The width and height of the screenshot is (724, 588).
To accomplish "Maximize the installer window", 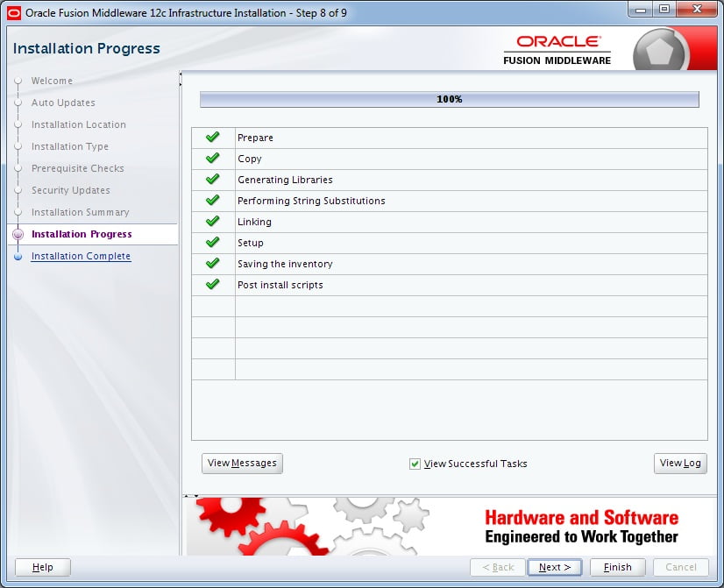I will pyautogui.click(x=664, y=10).
